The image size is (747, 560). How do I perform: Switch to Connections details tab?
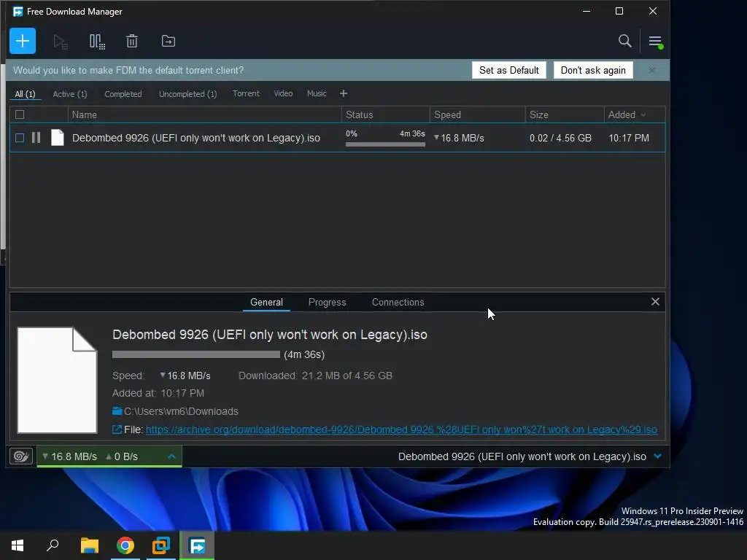398,302
